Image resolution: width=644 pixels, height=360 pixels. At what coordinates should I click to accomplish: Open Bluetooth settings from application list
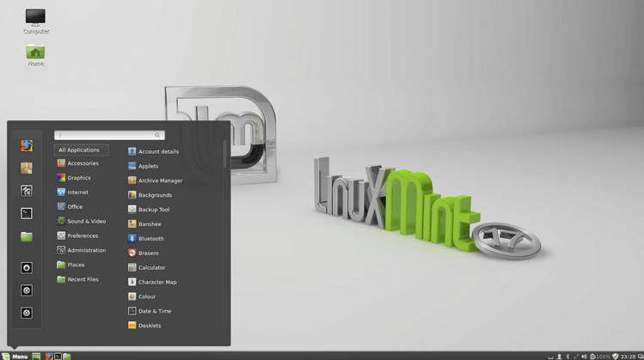(x=146, y=239)
